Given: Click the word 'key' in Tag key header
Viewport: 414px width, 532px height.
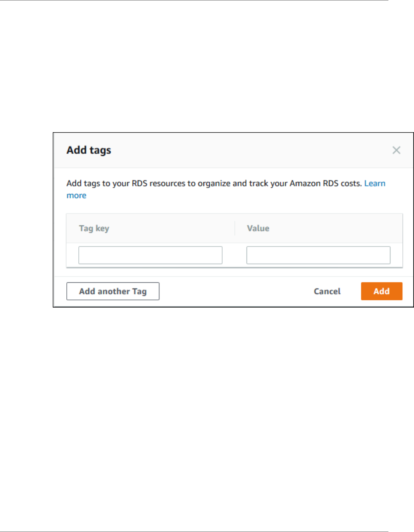Looking at the screenshot, I should coord(102,228).
